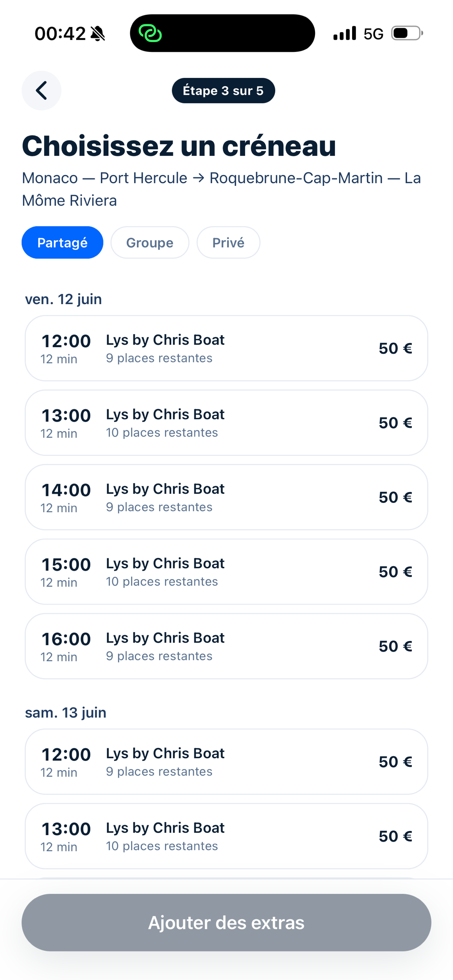
Task: Pick the Friday 14:00 time slot
Action: pyautogui.click(x=226, y=497)
